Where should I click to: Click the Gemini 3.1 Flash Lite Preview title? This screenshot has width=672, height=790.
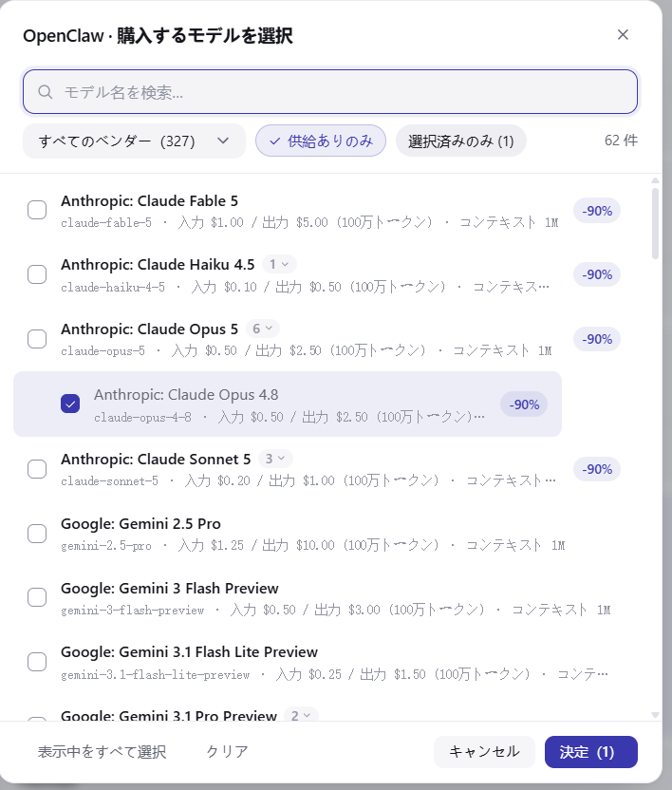tap(190, 652)
